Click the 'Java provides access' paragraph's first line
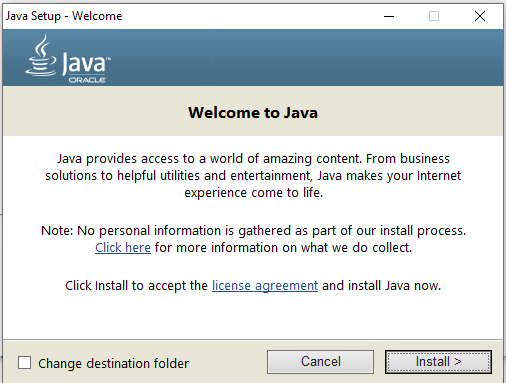506x383 pixels. [253, 159]
